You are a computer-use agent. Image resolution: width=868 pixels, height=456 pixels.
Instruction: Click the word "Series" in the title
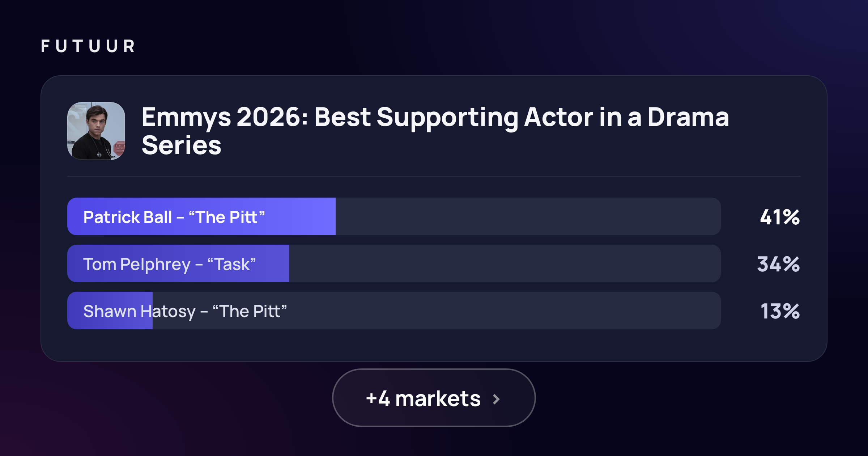click(x=181, y=145)
